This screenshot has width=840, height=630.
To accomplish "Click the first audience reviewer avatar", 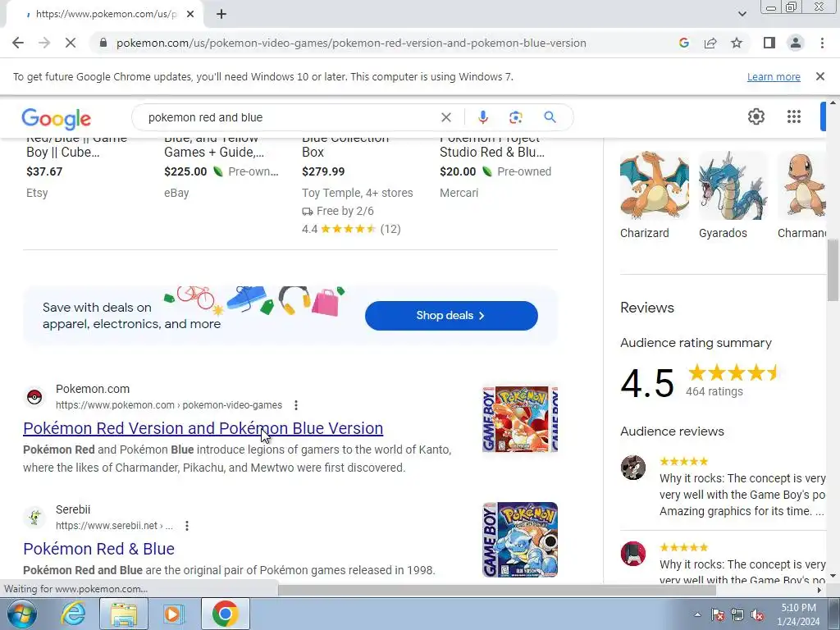I will coord(632,468).
